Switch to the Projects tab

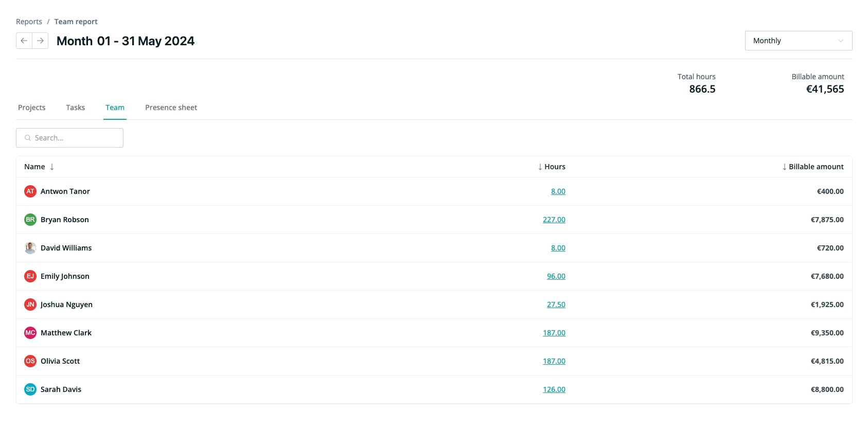(32, 108)
